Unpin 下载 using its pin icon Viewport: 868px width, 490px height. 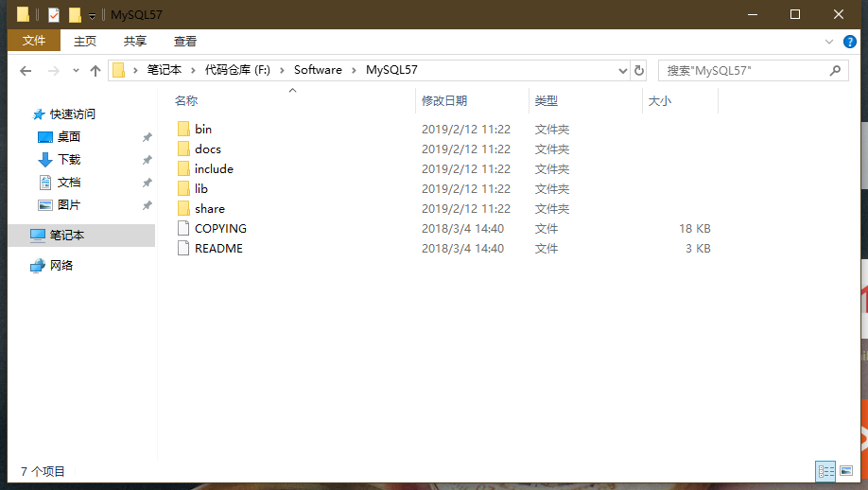pyautogui.click(x=147, y=160)
